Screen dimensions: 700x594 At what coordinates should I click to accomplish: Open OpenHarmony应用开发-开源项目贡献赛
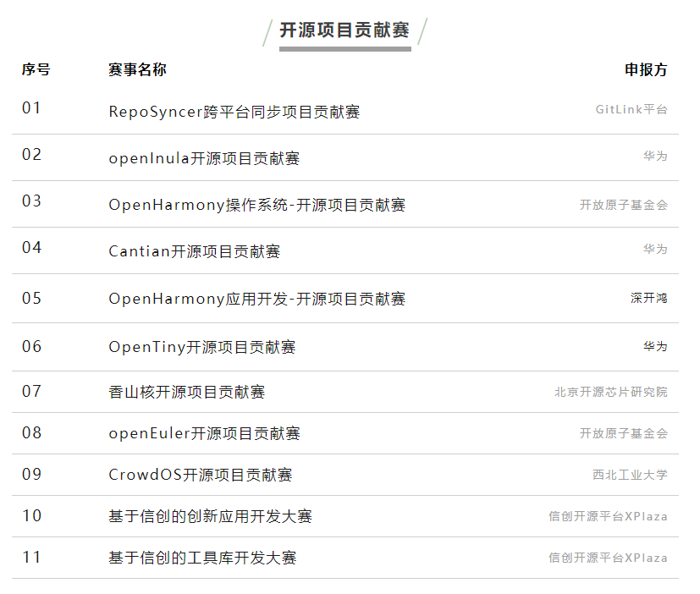tap(256, 299)
